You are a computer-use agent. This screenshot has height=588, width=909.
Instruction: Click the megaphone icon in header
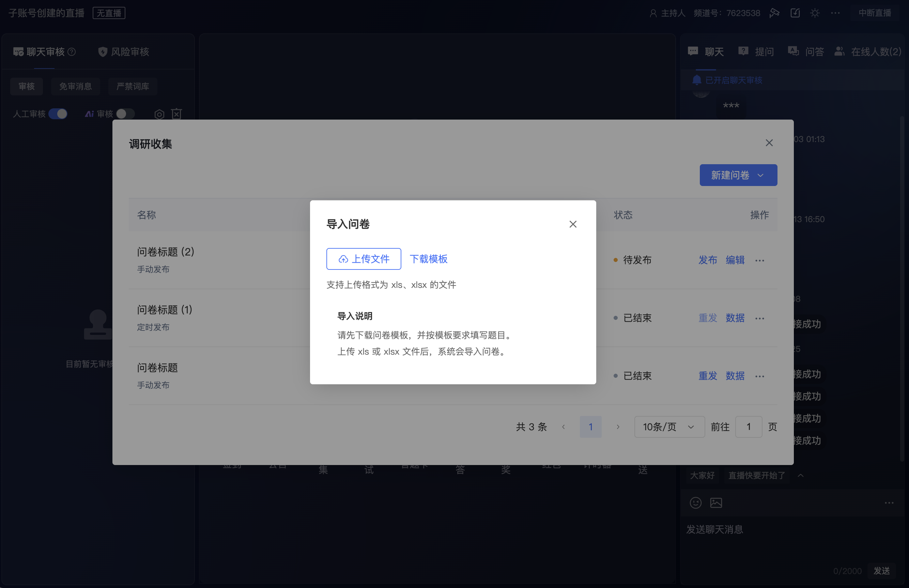[774, 13]
